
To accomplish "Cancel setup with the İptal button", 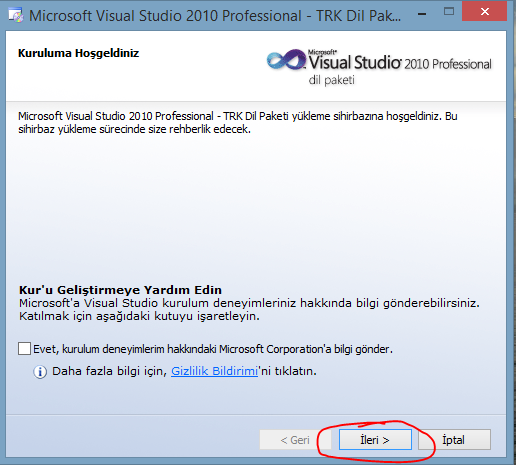I will [454, 440].
